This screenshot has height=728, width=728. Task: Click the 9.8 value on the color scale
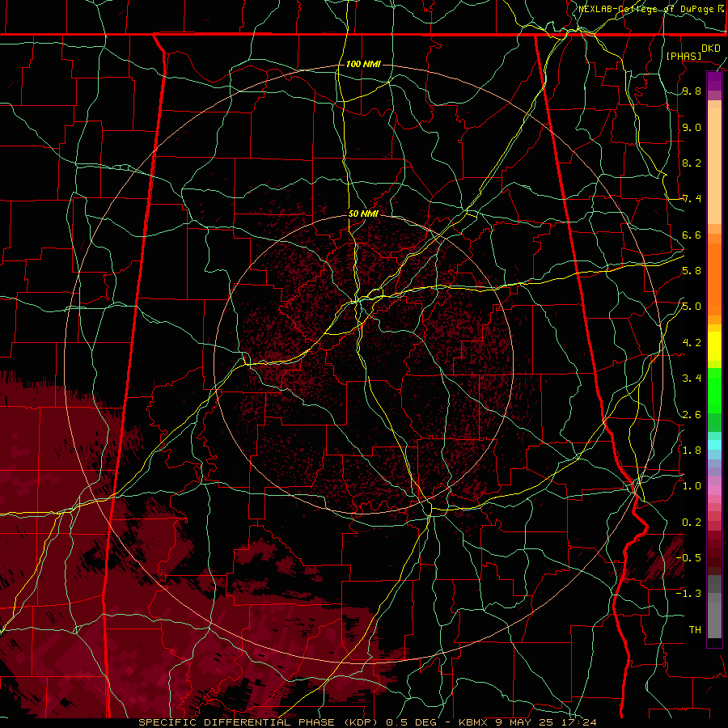tap(692, 91)
